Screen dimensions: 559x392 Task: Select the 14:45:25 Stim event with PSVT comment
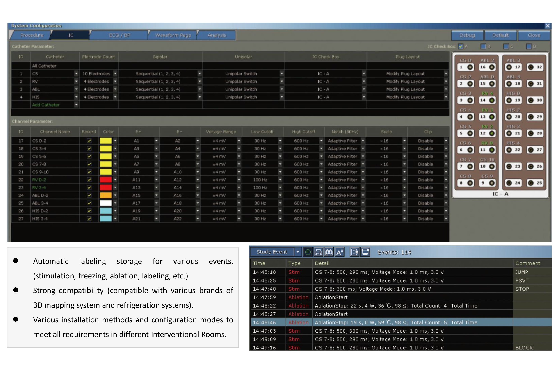click(x=401, y=281)
